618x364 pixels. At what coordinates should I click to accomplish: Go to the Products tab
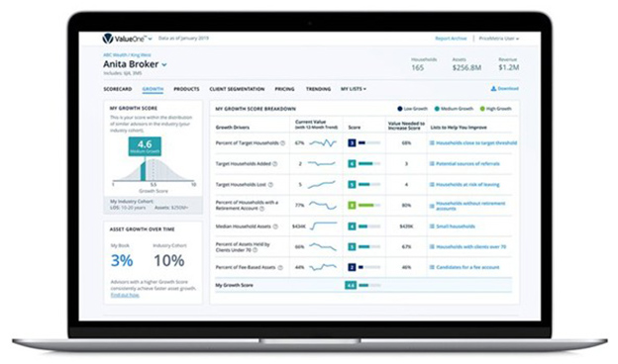click(186, 89)
